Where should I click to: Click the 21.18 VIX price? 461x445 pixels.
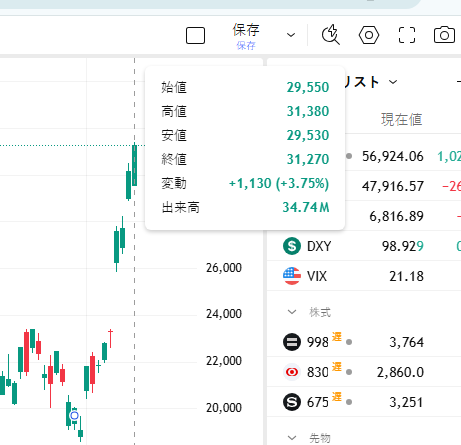tap(406, 276)
